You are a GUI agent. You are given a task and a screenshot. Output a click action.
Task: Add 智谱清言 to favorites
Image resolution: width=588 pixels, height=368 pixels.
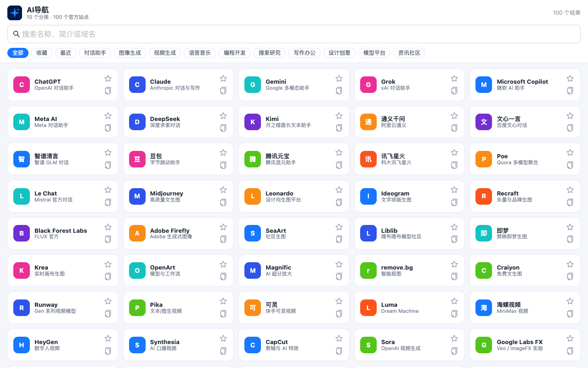pyautogui.click(x=108, y=153)
